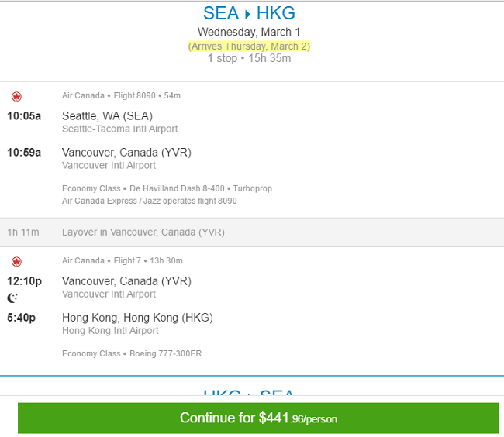Click the Air Canada Flight 8090 details line
The image size is (504, 437).
tap(121, 95)
